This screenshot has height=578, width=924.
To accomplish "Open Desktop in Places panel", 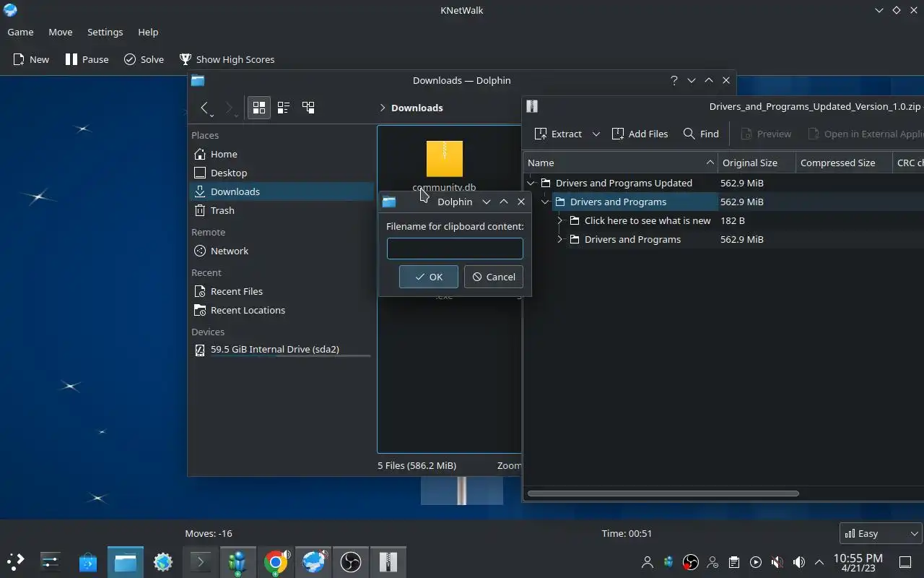I will (282, 173).
